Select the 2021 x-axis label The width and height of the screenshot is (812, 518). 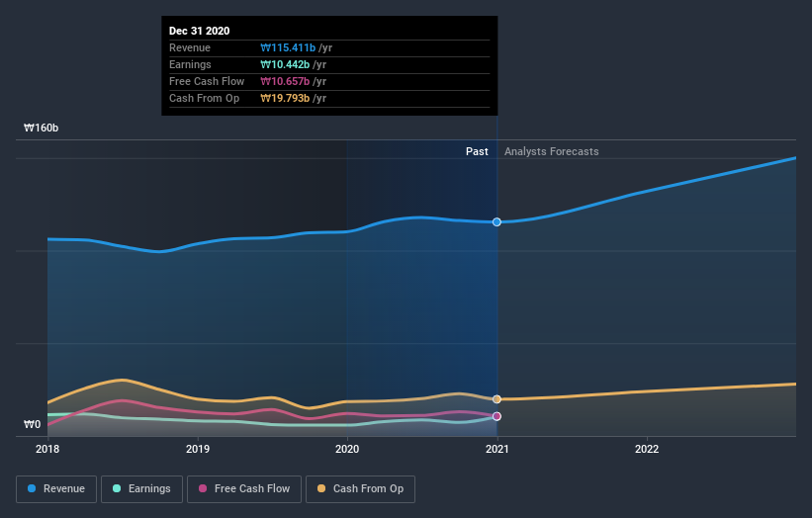[497, 449]
